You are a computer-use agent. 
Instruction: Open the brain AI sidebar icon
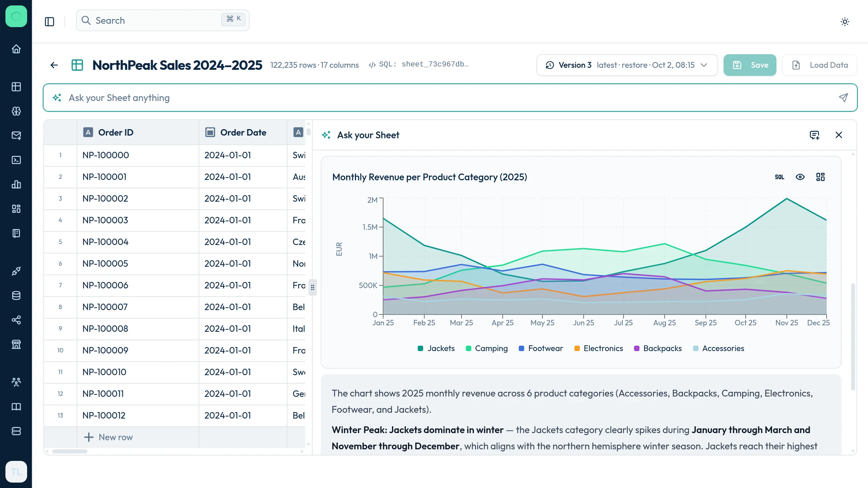pos(16,111)
